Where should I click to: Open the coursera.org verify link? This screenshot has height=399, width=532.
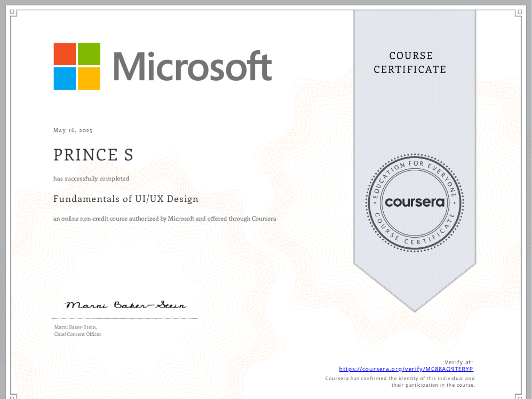[406, 369]
